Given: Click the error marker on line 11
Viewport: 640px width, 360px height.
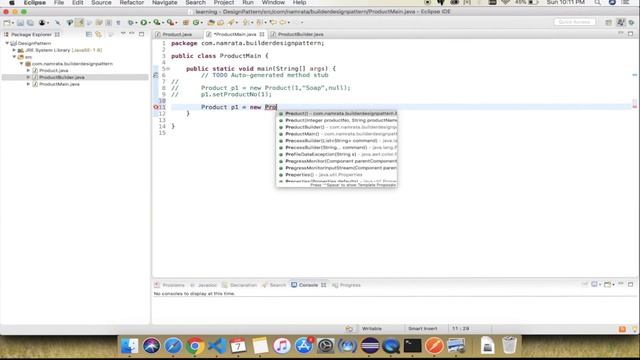Looking at the screenshot, I should point(156,107).
